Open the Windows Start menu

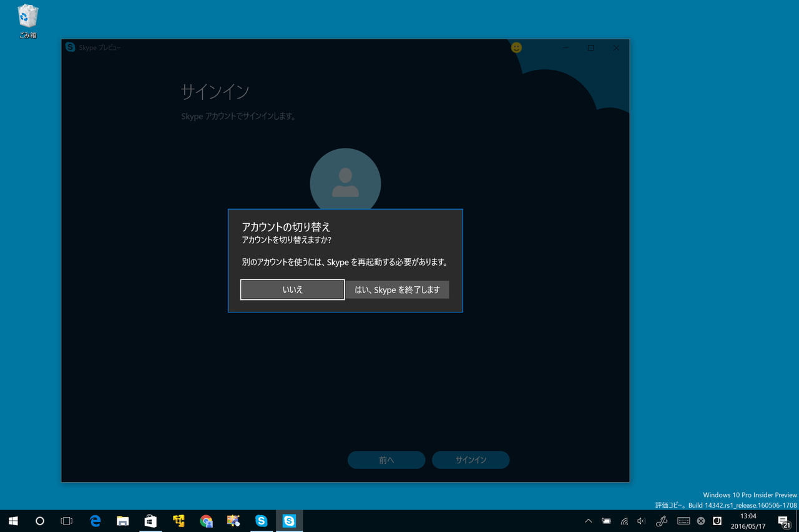click(12, 521)
